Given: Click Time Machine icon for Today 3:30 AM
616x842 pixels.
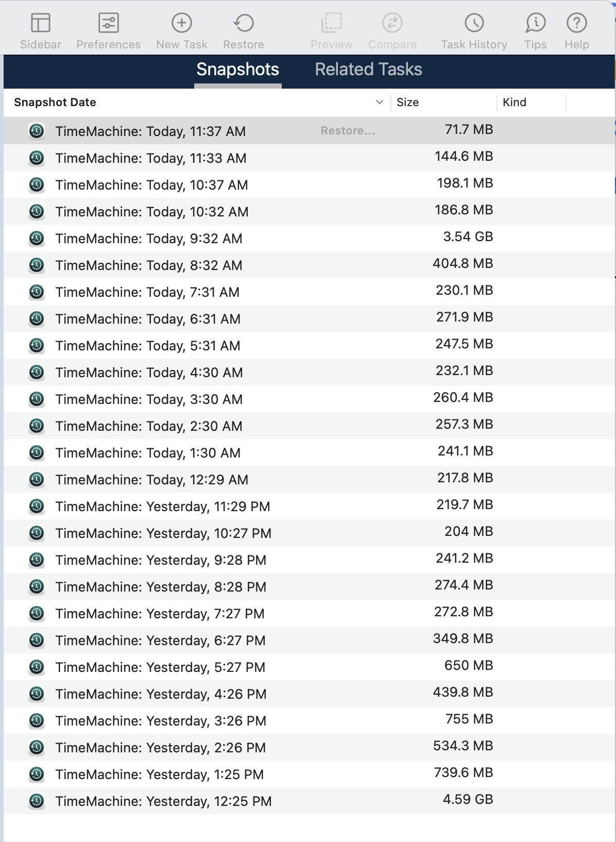Looking at the screenshot, I should (37, 399).
